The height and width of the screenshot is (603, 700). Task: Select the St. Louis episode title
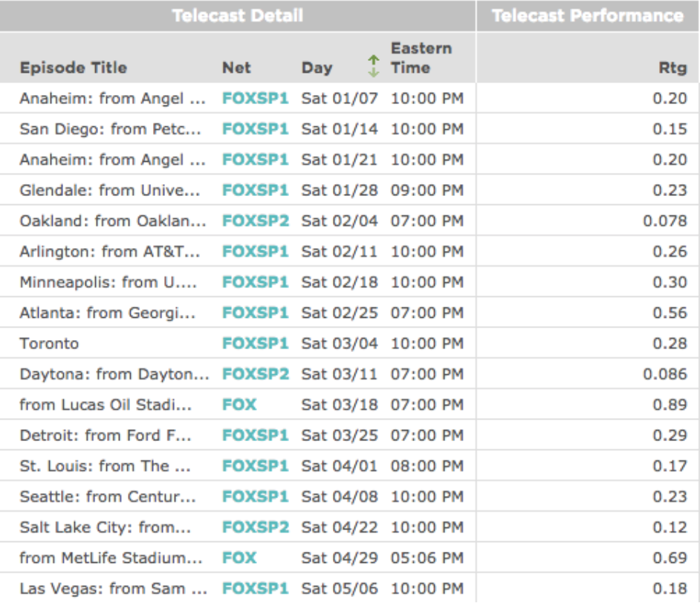click(x=105, y=466)
